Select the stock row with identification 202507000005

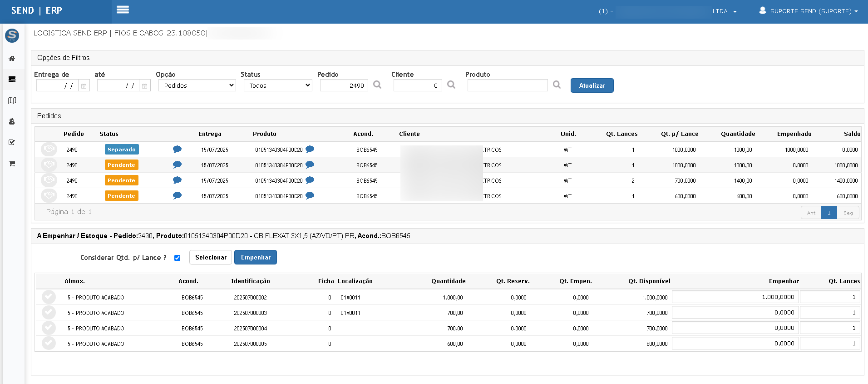(x=49, y=344)
